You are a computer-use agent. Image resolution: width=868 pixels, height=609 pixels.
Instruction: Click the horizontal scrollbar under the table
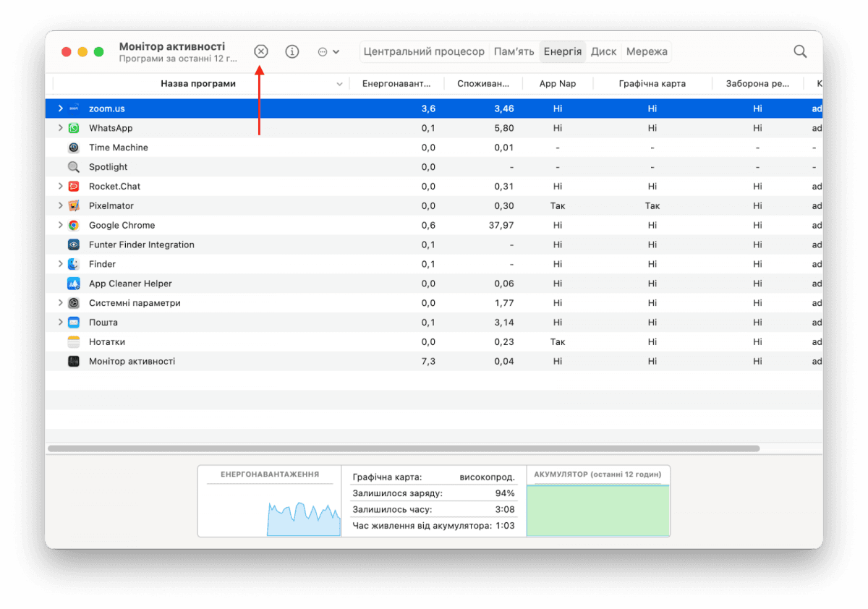click(x=404, y=448)
